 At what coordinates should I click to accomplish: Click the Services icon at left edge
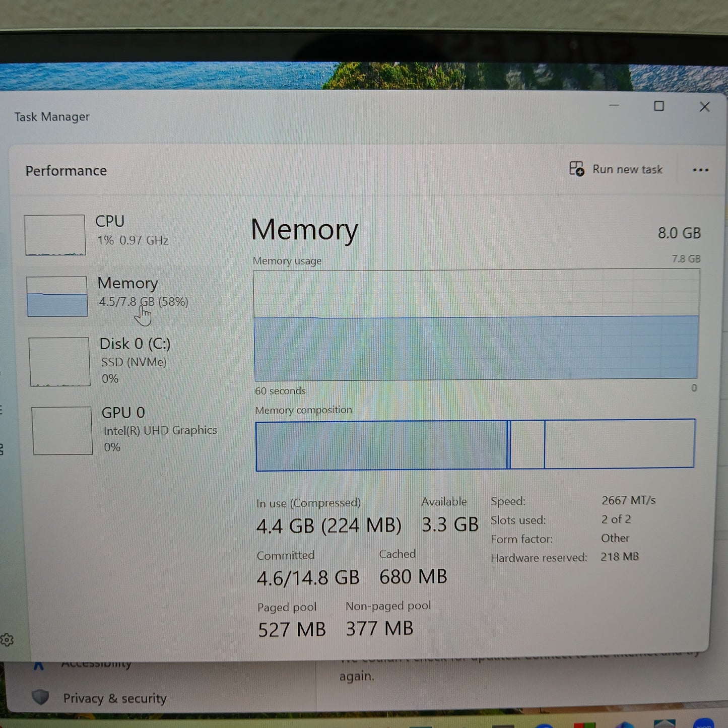2,449
